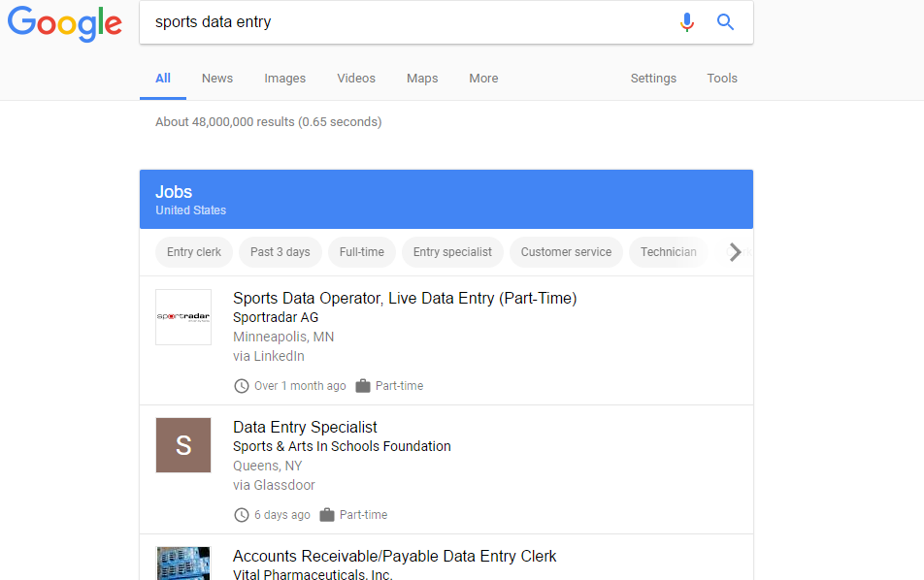
Task: Open the Settings menu
Action: coord(653,79)
